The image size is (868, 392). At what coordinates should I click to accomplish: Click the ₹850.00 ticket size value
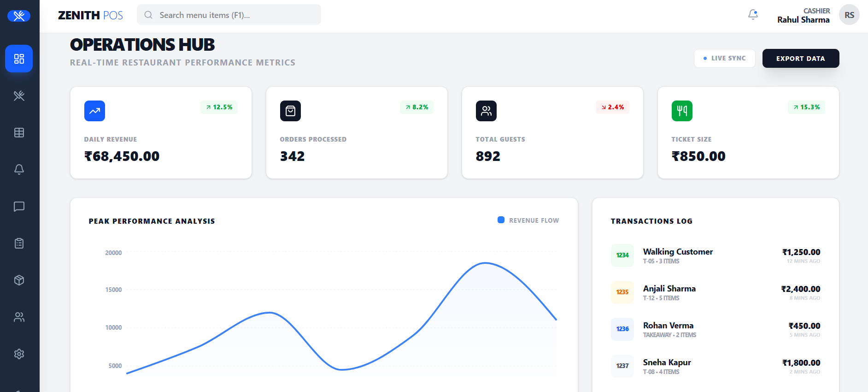click(698, 156)
